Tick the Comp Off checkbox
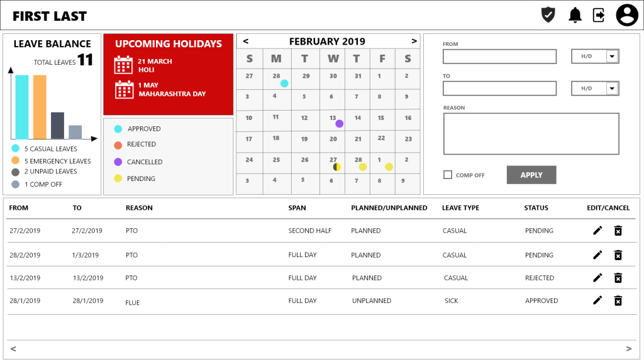This screenshot has width=644, height=362. pyautogui.click(x=448, y=175)
